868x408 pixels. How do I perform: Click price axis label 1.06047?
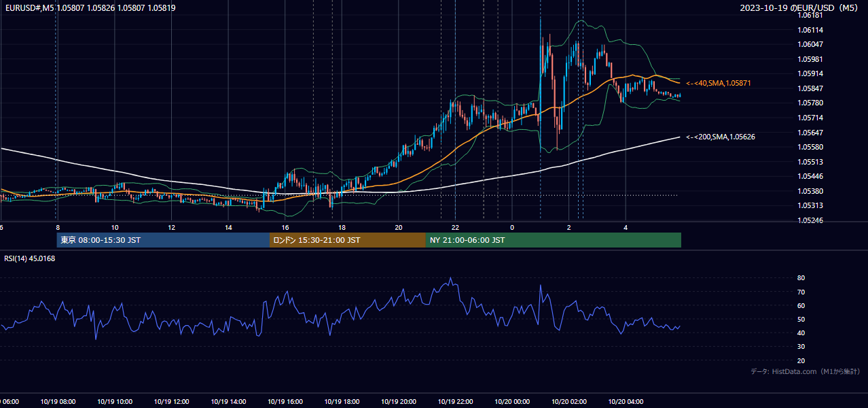811,44
